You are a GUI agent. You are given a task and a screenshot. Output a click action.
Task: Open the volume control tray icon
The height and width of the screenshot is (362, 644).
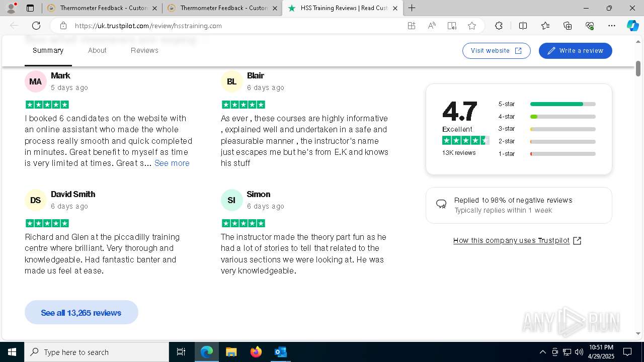579,352
